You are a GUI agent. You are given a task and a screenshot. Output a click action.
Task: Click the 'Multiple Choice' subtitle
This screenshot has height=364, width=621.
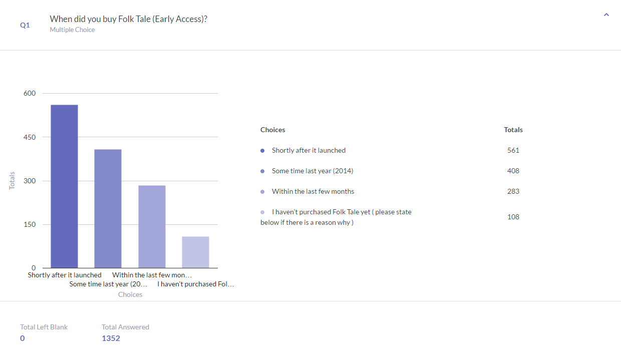click(72, 30)
